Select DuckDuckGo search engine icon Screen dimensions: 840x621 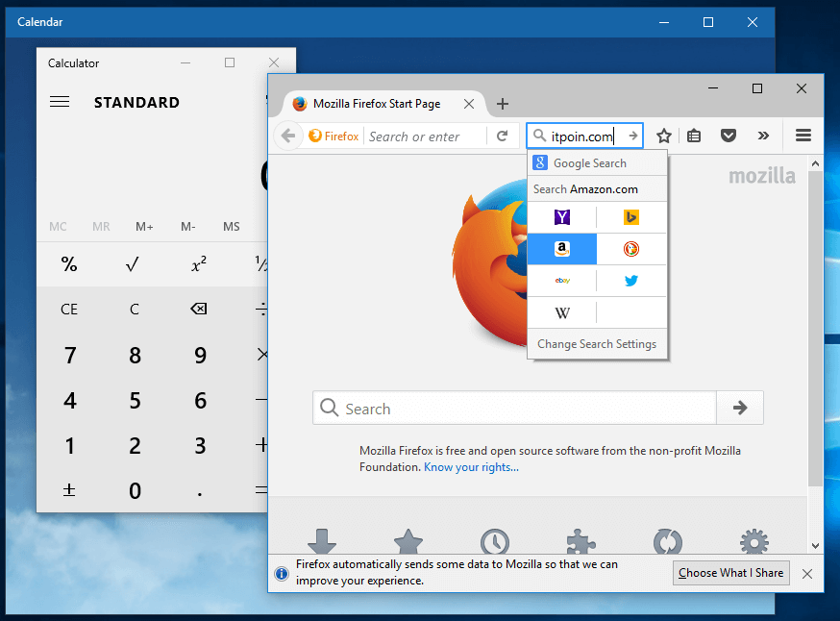pyautogui.click(x=631, y=249)
